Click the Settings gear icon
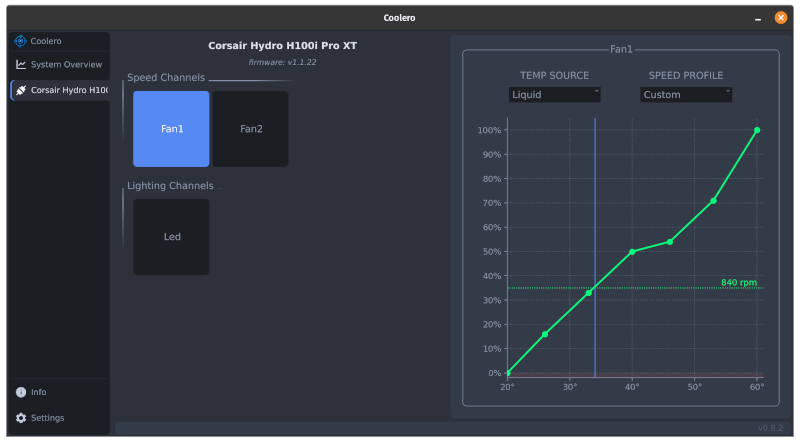800x443 pixels. 20,418
